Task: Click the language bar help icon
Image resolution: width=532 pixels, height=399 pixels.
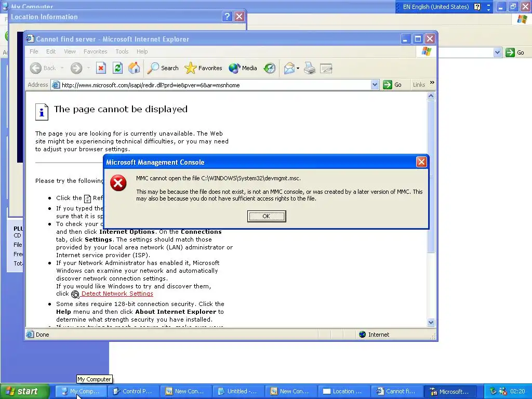Action: pos(477,7)
